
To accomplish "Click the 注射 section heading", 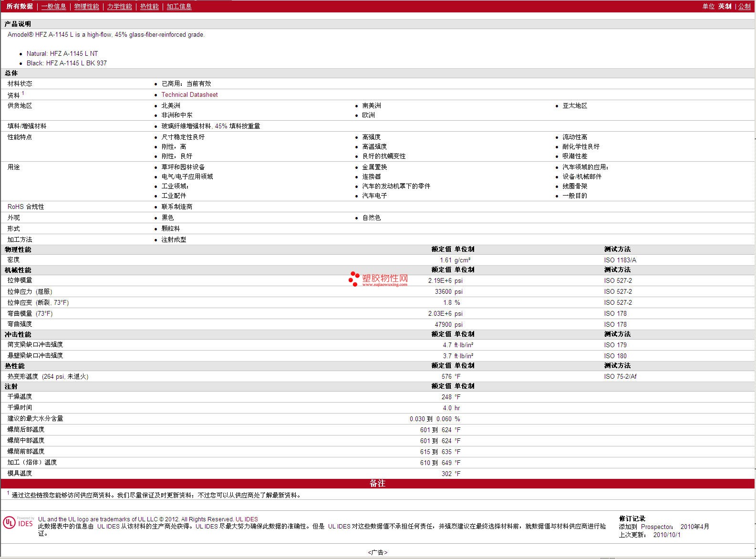I will [11, 386].
